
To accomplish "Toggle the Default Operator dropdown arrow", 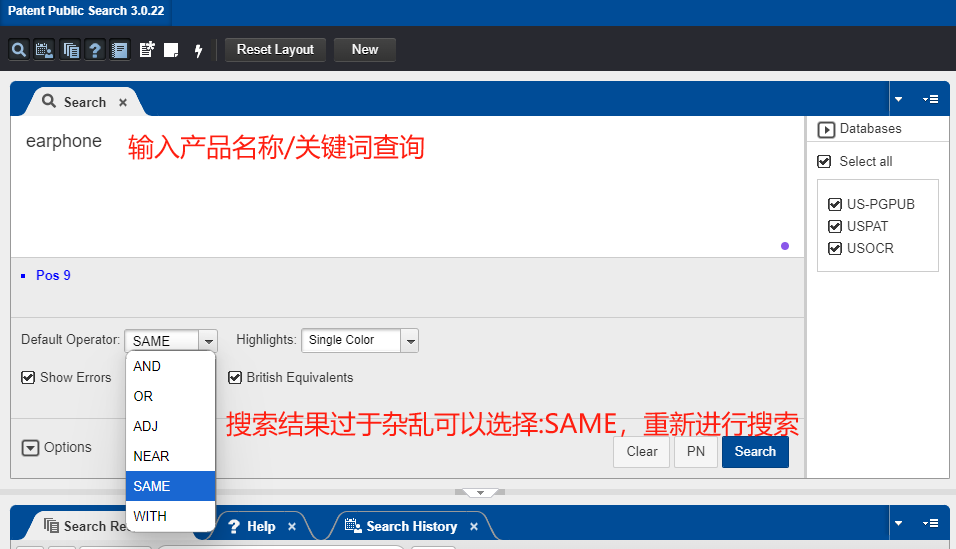I will coord(209,340).
